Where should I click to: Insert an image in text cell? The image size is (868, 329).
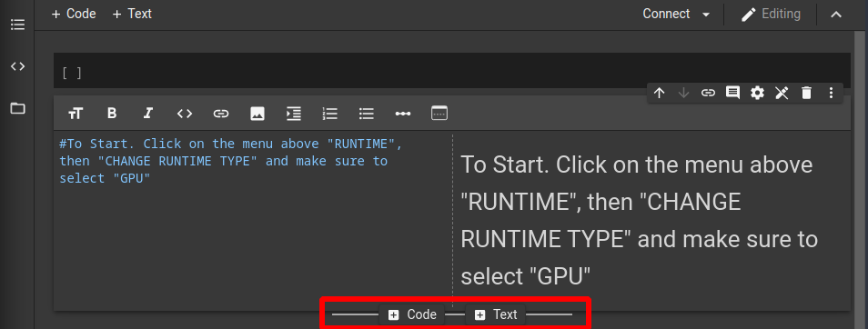coord(257,114)
